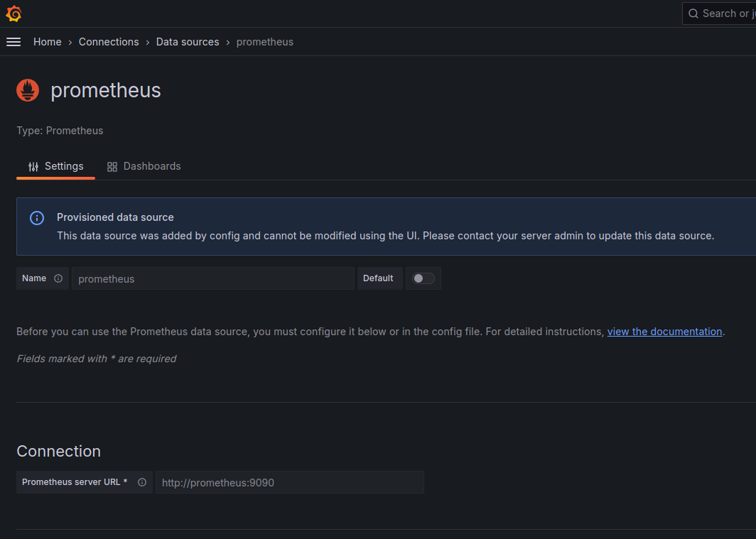Open Connections breadcrumb link

point(109,42)
